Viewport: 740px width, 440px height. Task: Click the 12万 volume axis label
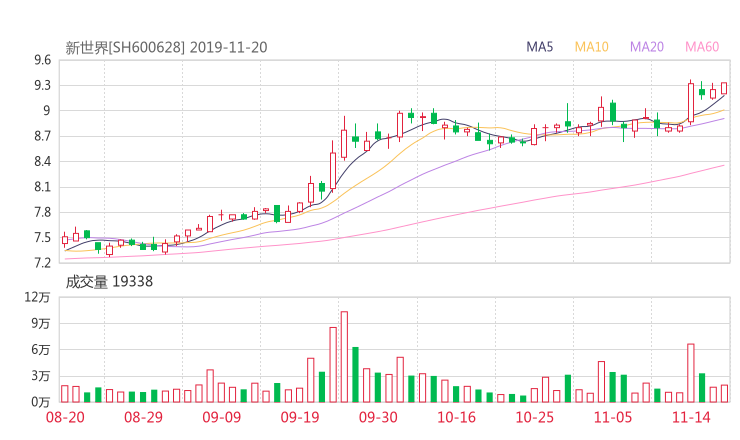click(37, 297)
